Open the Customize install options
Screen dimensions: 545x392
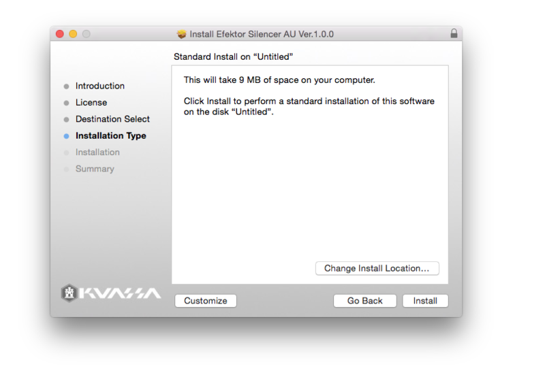tap(206, 301)
